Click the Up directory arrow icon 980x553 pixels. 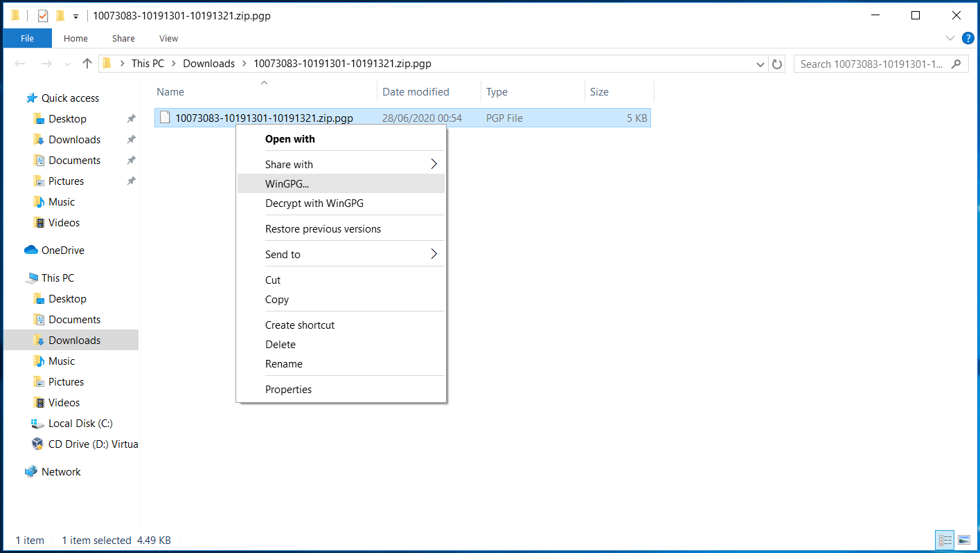[x=87, y=64]
